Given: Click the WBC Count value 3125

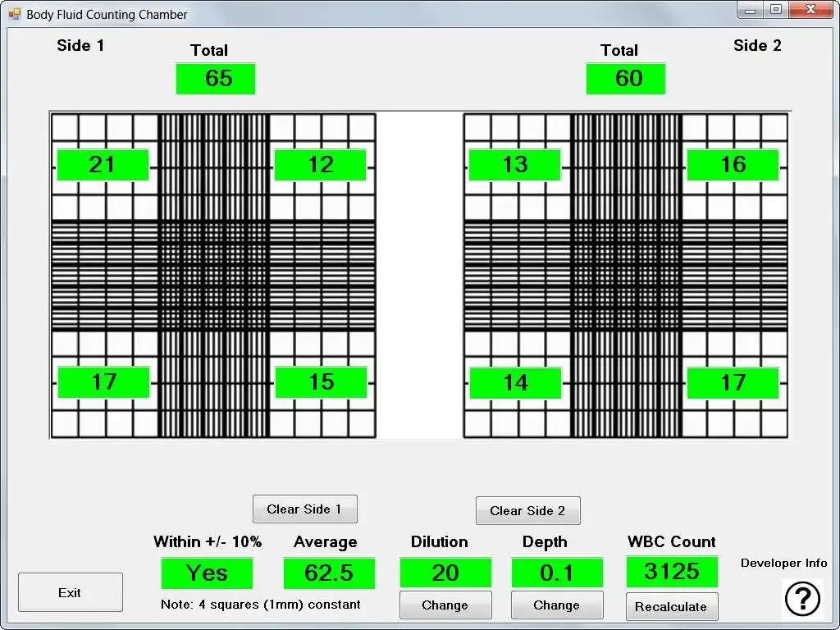Looking at the screenshot, I should (x=672, y=572).
